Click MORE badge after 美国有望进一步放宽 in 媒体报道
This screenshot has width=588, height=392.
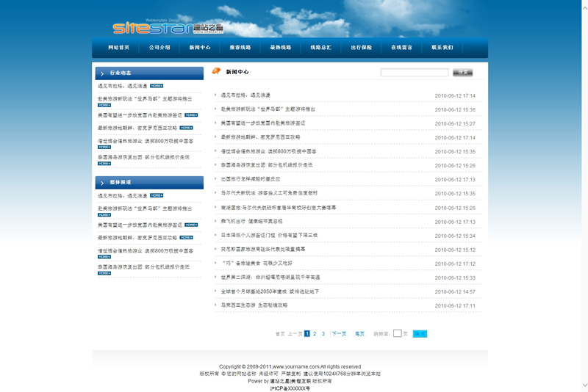[191, 225]
